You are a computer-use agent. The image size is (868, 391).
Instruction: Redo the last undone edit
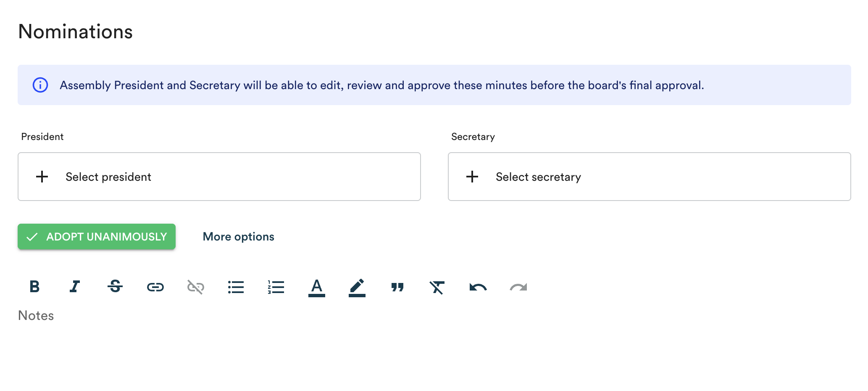(x=518, y=287)
